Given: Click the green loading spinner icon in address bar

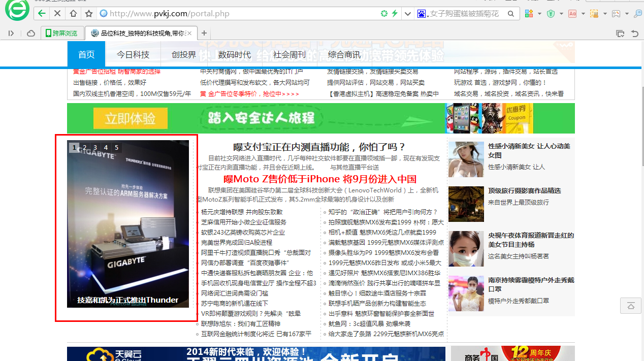Looking at the screenshot, I should coord(384,14).
